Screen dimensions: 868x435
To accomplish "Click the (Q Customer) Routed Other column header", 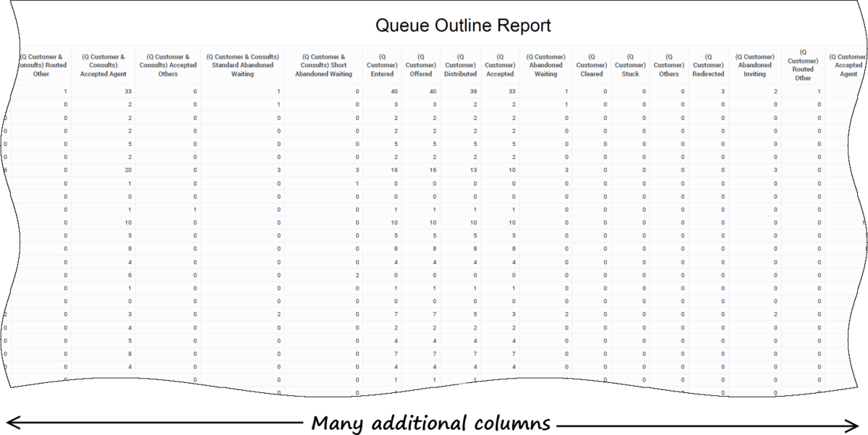I will [803, 64].
